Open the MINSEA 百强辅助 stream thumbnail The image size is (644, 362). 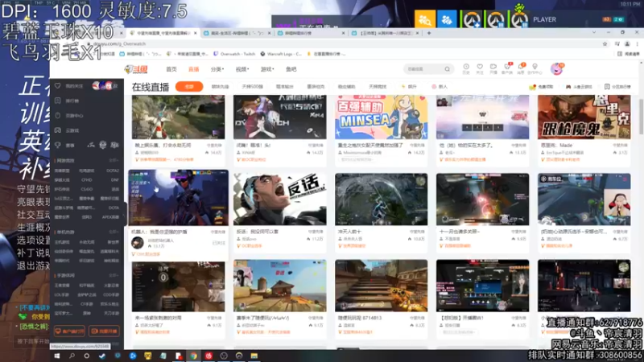tap(381, 117)
